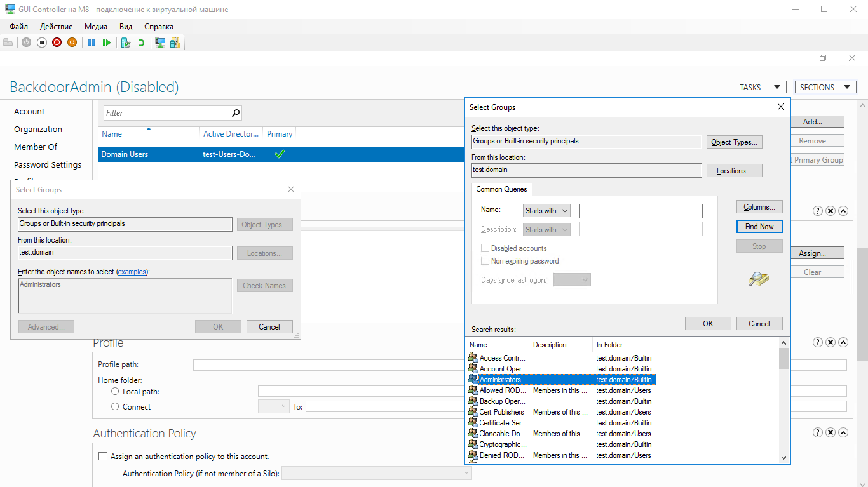
Task: Open the Действие menu
Action: [x=56, y=27]
